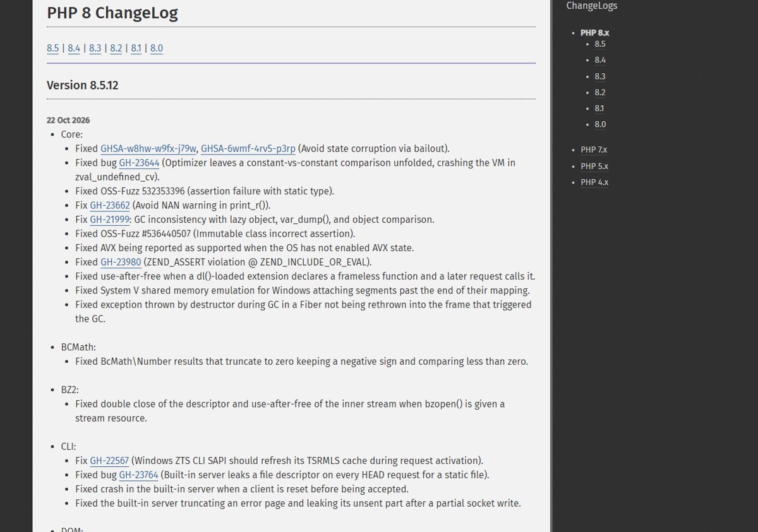Open PHP 4.x changelog in sidebar
The width and height of the screenshot is (758, 532).
(x=594, y=182)
